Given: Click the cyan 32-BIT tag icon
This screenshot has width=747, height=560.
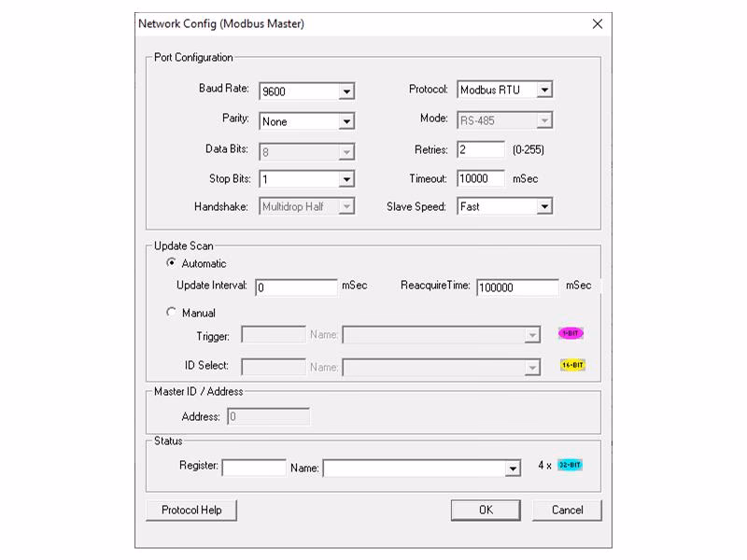Looking at the screenshot, I should click(570, 465).
